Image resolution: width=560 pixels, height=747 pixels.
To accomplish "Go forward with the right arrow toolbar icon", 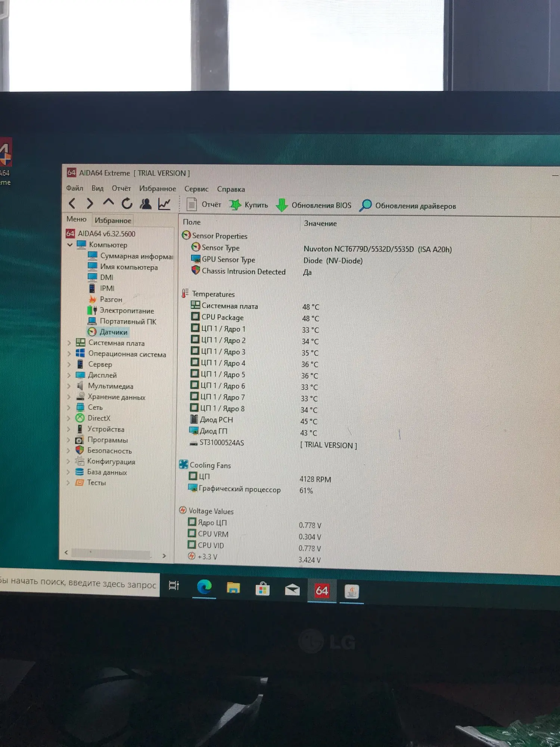I will click(x=90, y=204).
